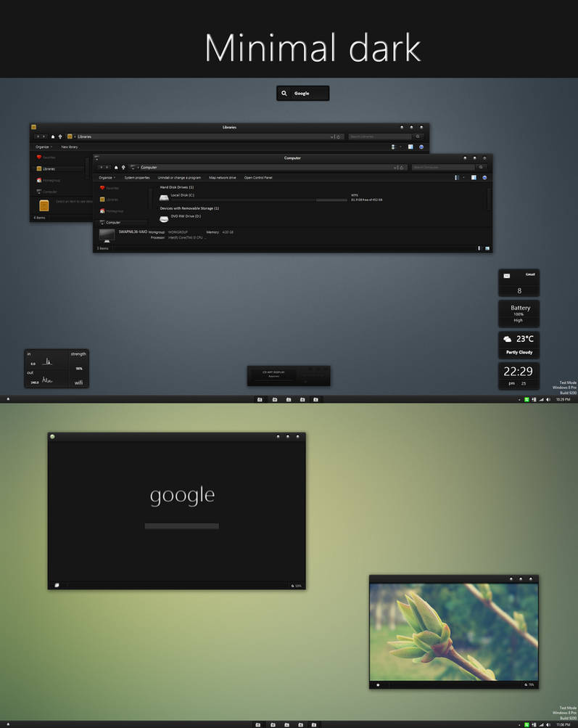Viewport: 578px width, 728px height.
Task: Click the Computer address bar
Action: (268, 167)
